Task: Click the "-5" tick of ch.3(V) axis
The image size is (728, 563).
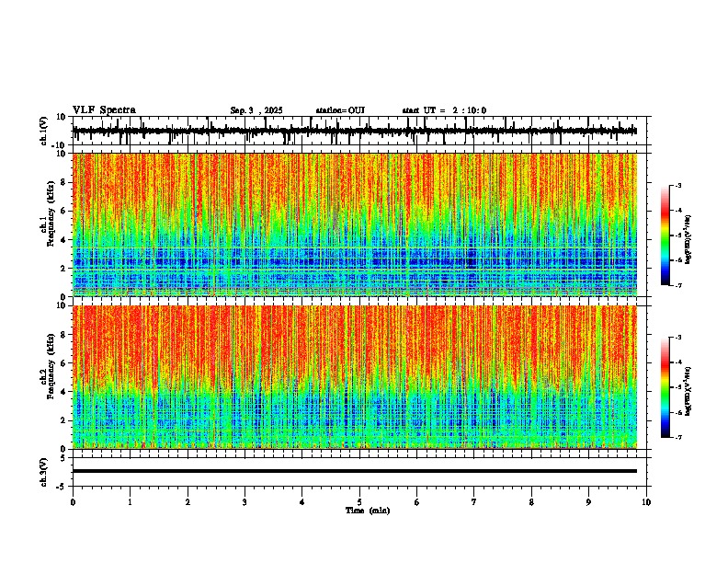Action: (63, 487)
